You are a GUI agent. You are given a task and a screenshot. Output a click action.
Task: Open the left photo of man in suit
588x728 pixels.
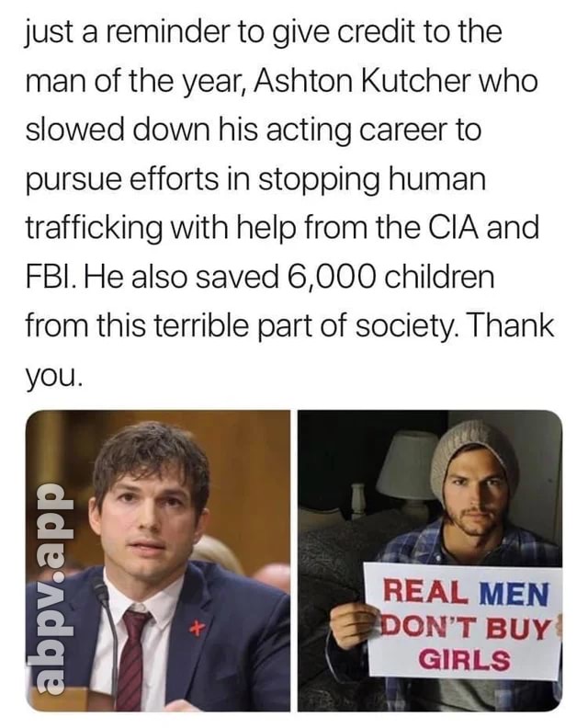pos(158,561)
